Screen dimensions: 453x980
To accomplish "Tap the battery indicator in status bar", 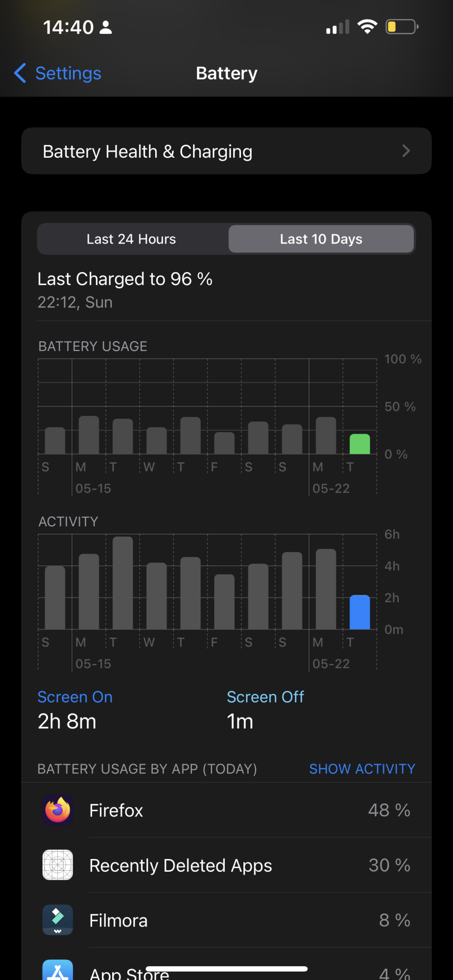I will (402, 26).
